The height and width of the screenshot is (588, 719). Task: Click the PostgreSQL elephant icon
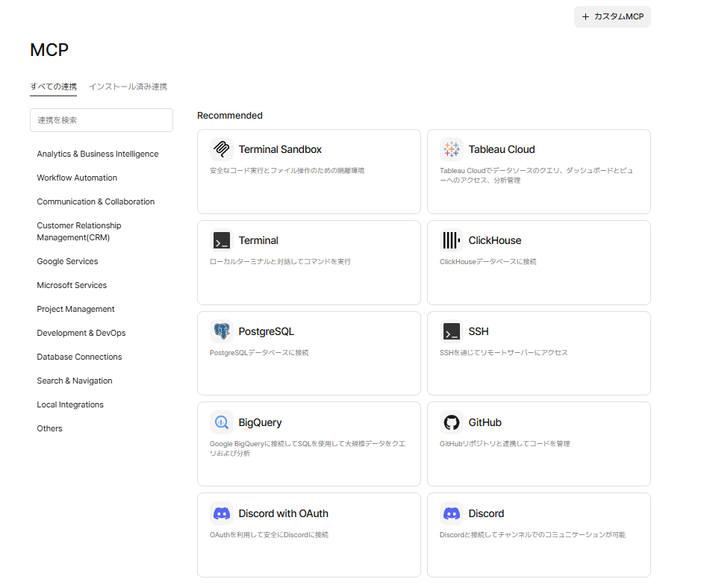click(222, 331)
